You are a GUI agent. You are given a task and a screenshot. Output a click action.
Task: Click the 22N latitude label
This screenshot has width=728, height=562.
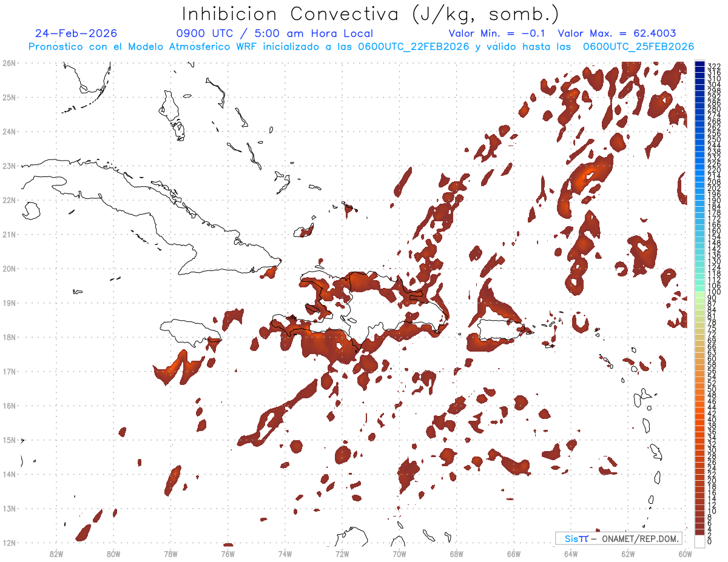pos(9,199)
